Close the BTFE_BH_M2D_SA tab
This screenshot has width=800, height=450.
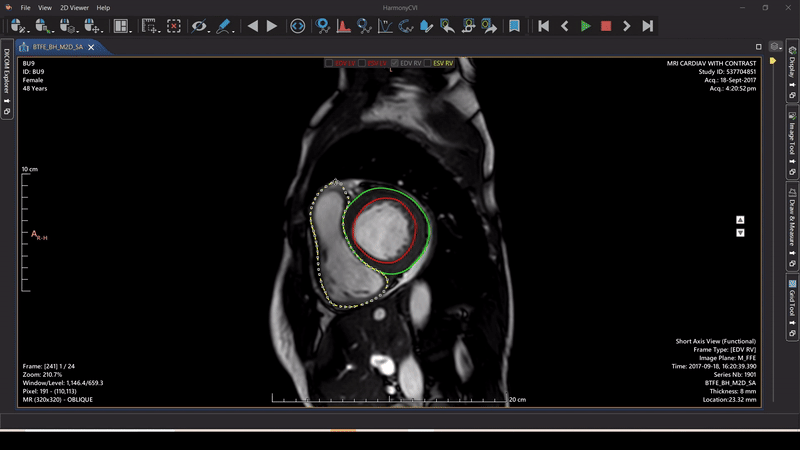[91, 47]
